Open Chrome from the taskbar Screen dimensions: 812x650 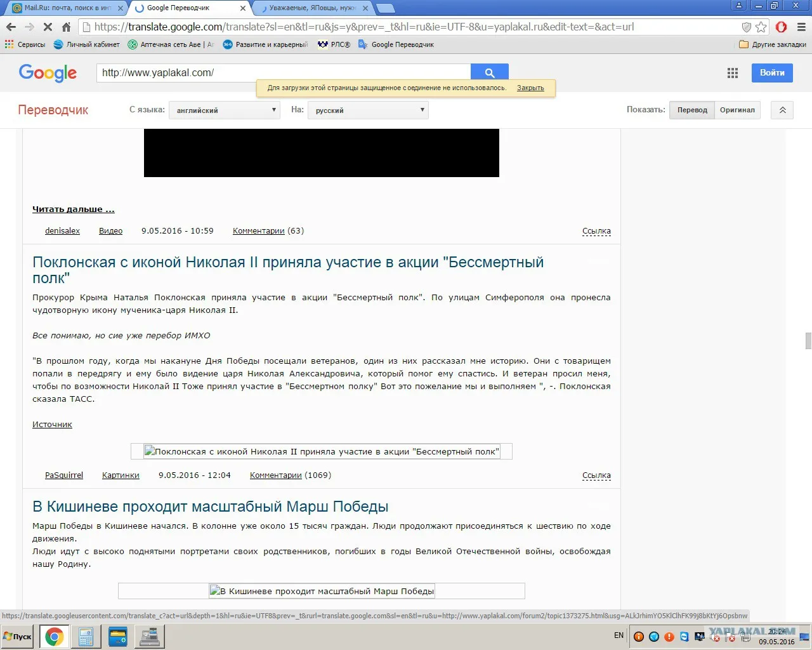point(55,637)
